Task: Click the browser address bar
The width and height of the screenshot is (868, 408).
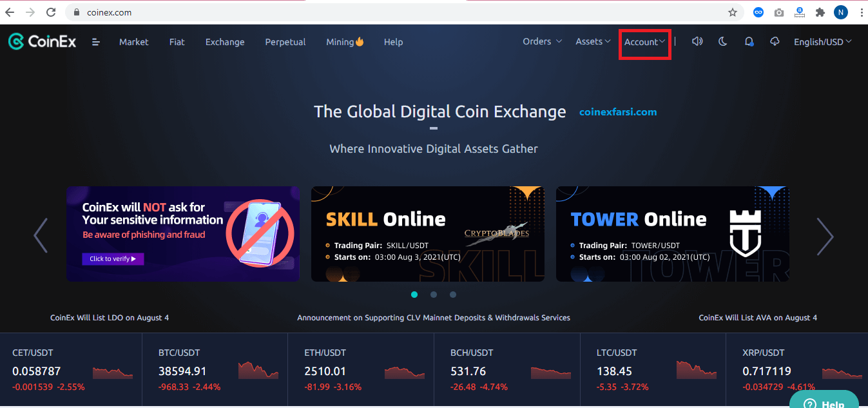Action: click(387, 12)
